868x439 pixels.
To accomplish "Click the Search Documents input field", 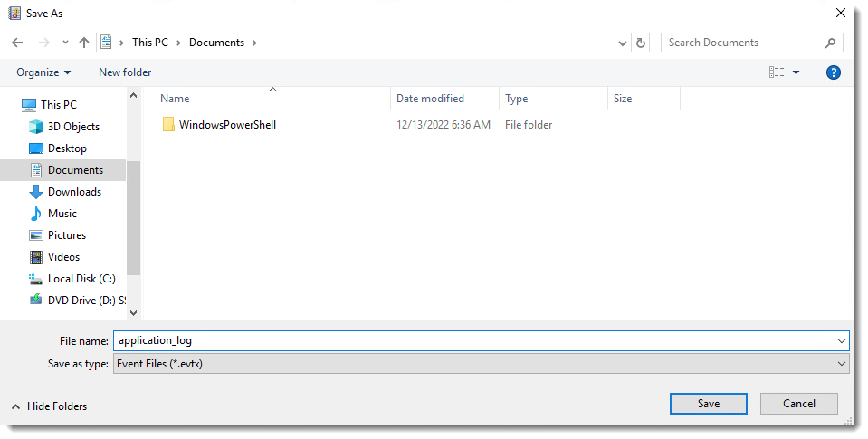I will click(x=742, y=43).
